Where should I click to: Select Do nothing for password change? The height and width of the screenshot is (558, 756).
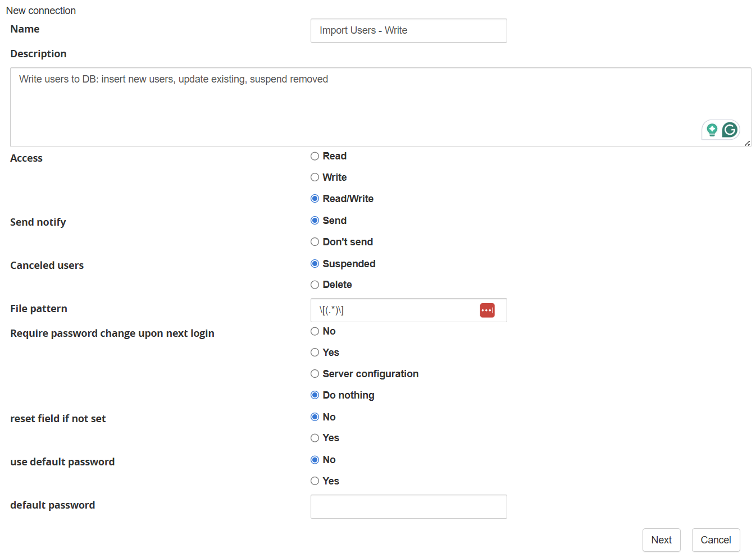point(315,395)
